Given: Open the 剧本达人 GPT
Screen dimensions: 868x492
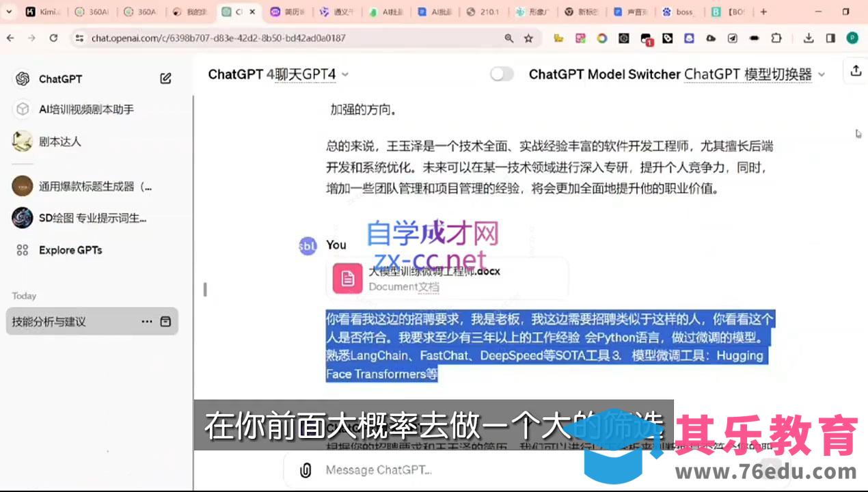Looking at the screenshot, I should [x=60, y=141].
